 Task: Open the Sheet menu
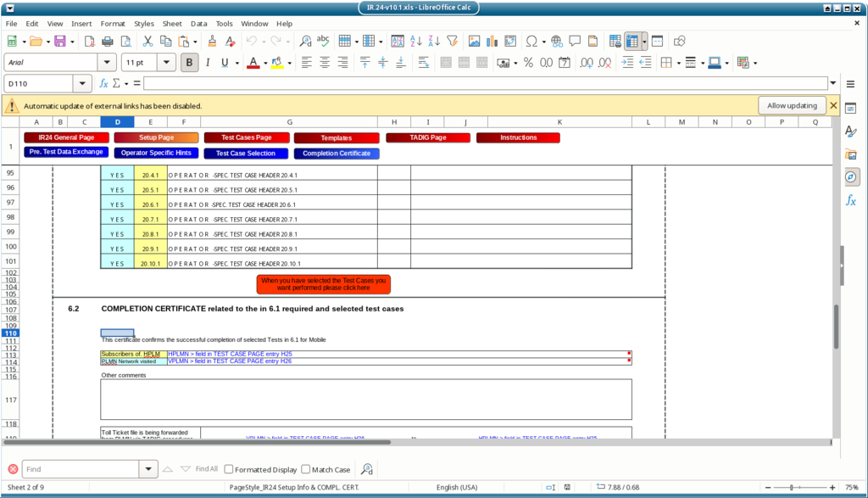click(x=171, y=24)
